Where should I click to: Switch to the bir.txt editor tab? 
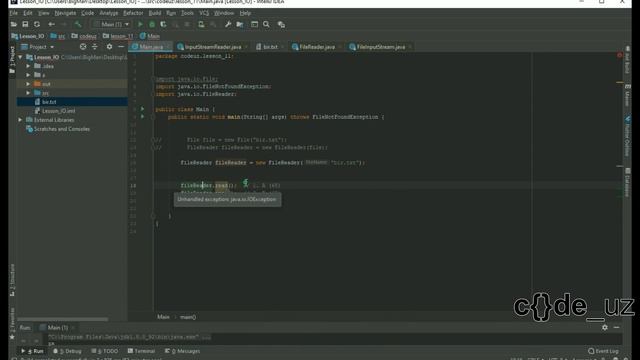coord(270,47)
